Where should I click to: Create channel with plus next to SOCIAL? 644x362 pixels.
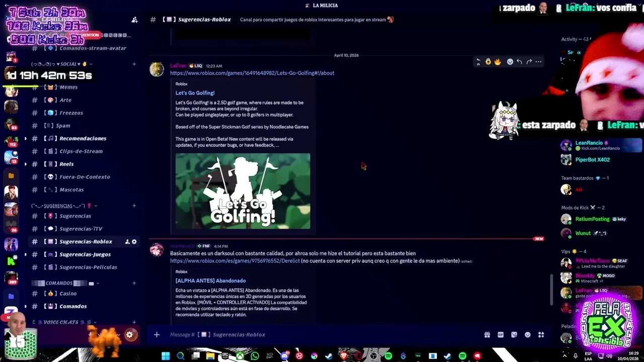[134, 64]
